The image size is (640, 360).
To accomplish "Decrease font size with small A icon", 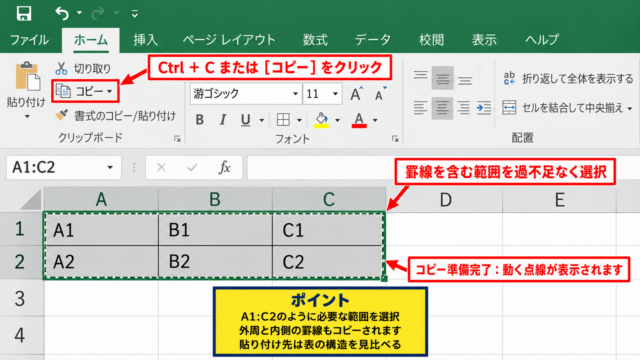I will [x=380, y=94].
